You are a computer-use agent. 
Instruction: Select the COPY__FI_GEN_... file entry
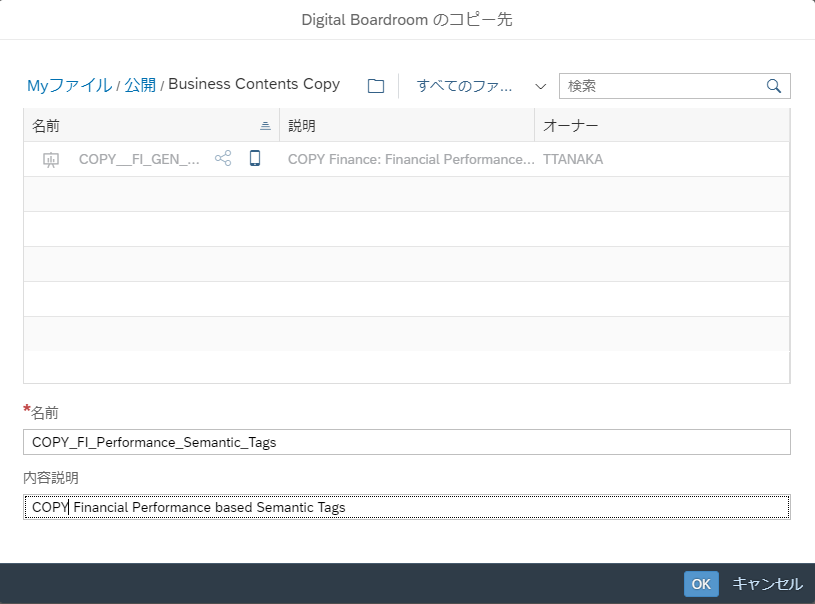click(x=139, y=159)
